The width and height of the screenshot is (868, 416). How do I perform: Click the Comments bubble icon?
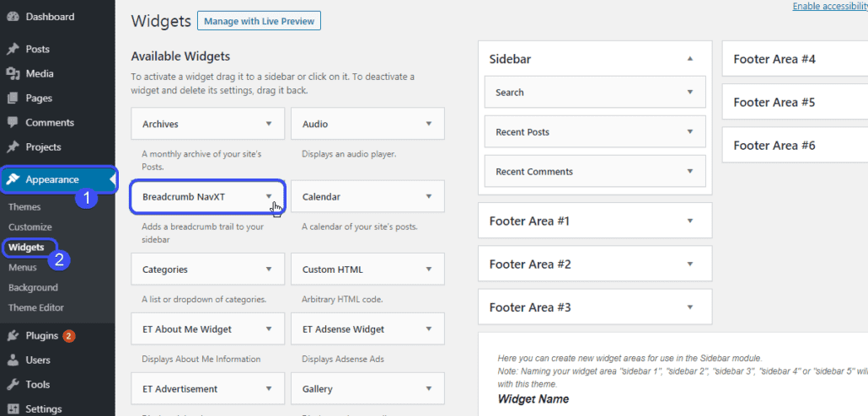13,123
